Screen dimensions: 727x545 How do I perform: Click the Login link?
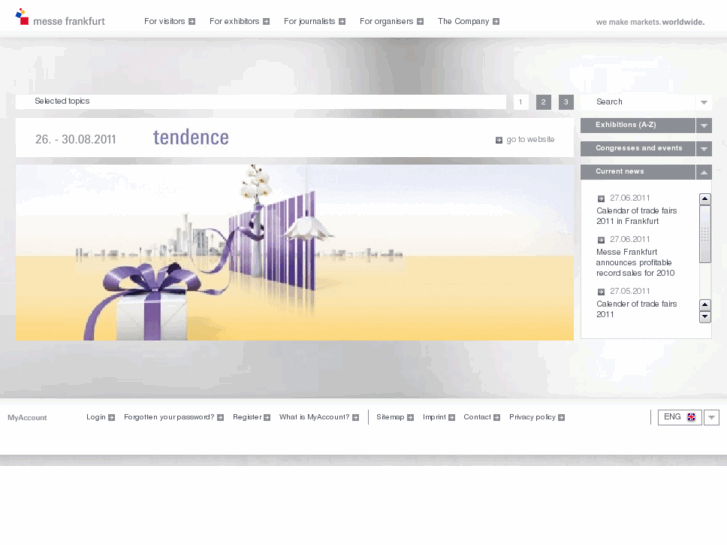(x=96, y=417)
